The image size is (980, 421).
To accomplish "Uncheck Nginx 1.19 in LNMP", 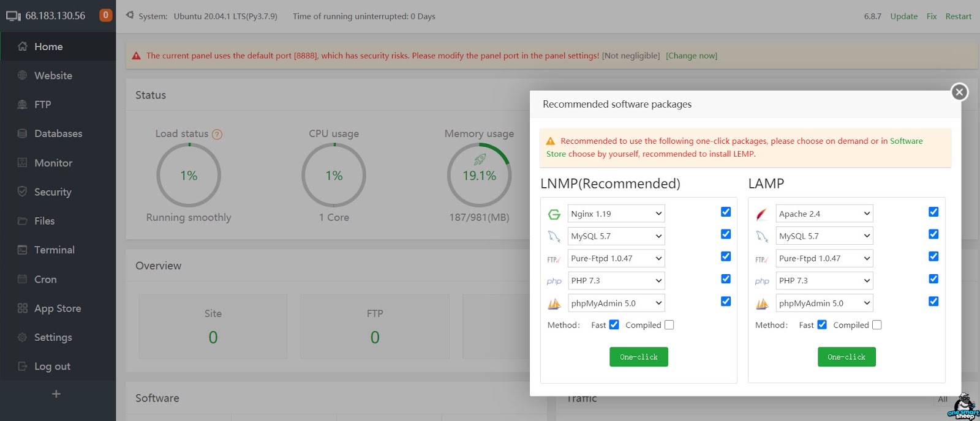I will 726,212.
